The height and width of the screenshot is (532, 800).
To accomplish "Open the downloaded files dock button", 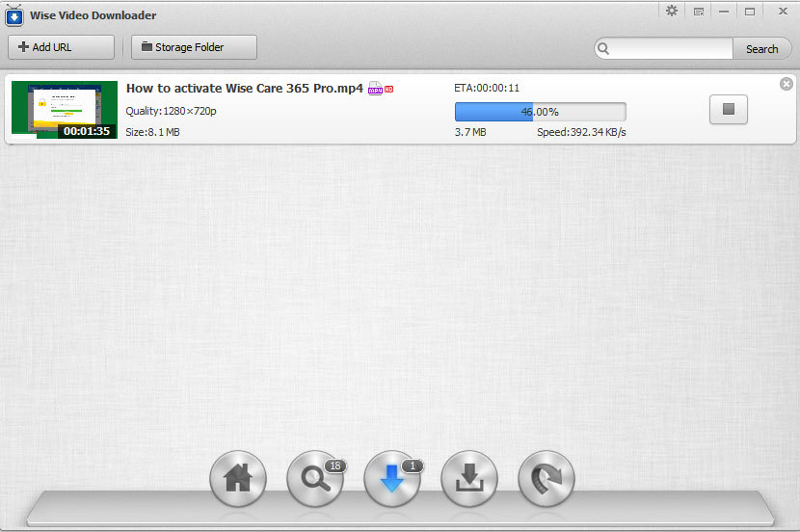I will coord(468,478).
